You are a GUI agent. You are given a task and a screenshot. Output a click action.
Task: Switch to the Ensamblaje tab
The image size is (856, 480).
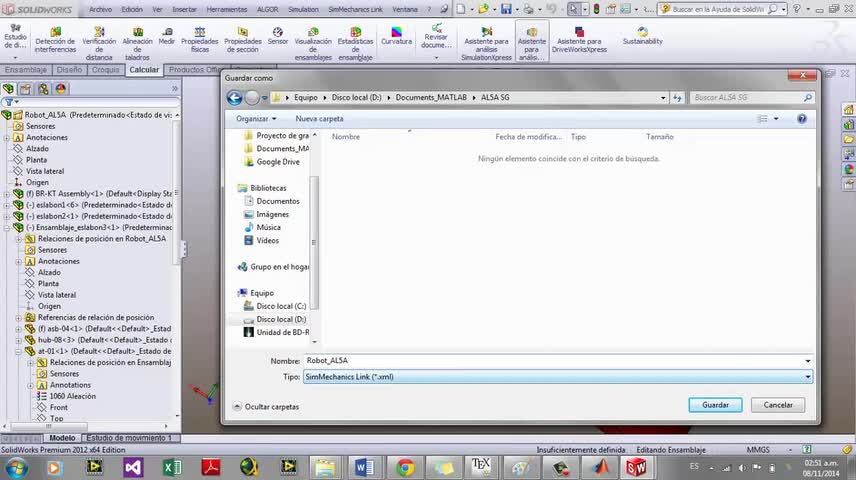26,70
